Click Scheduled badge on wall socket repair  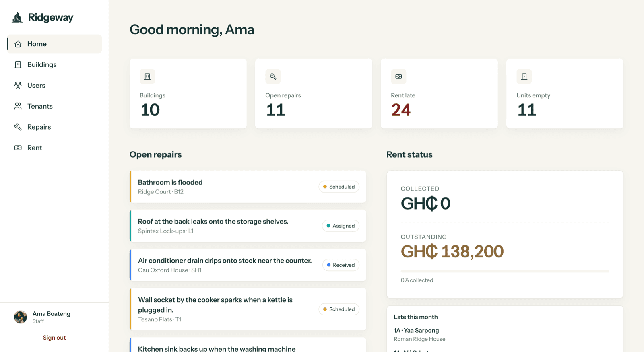point(339,309)
